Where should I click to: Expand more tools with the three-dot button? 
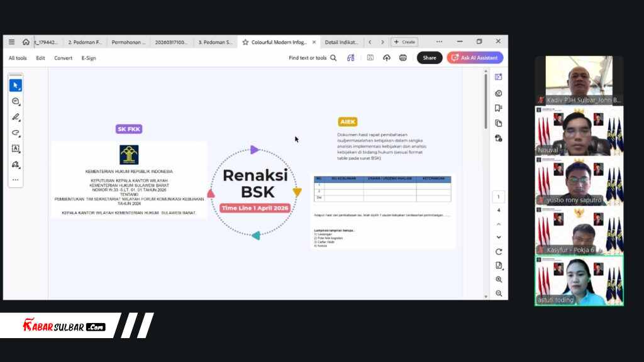tap(15, 180)
